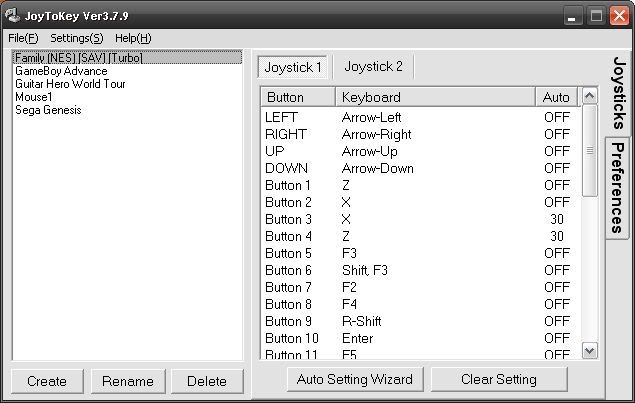
Task: Open the Help menu
Action: 133,38
